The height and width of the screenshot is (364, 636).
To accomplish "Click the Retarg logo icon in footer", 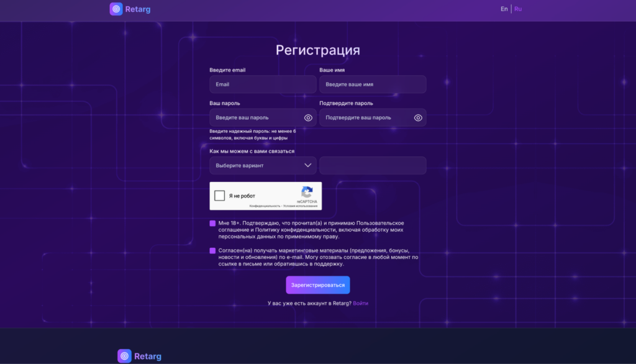I will click(124, 356).
